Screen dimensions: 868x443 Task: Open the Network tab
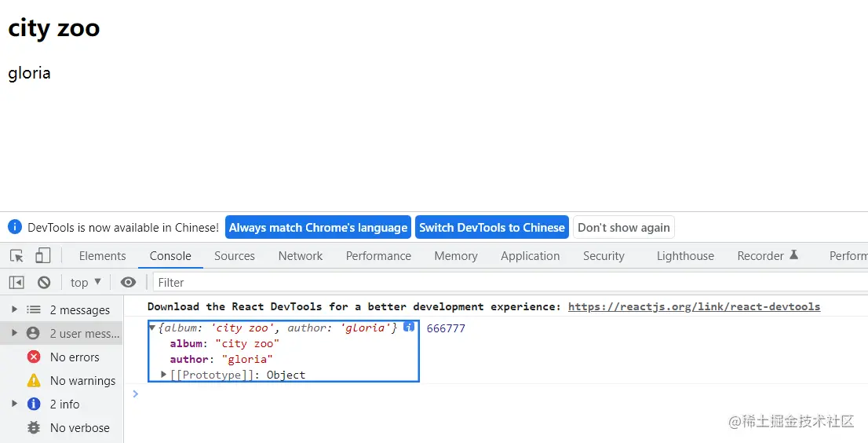click(300, 256)
